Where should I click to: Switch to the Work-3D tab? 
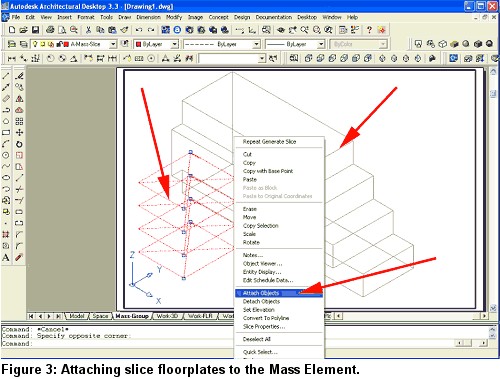[x=168, y=316]
